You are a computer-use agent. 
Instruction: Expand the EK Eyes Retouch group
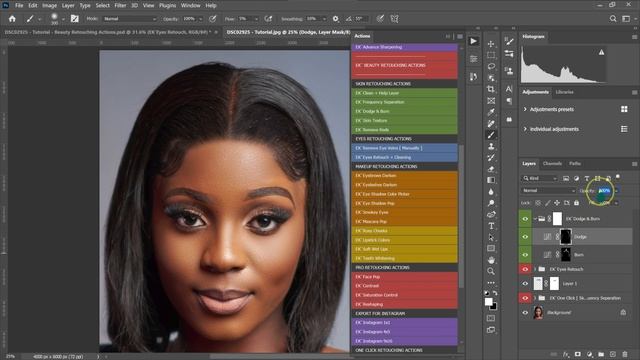tap(535, 269)
